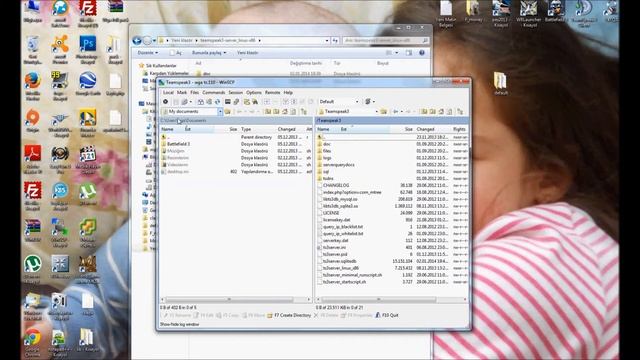Open the Mozilla Firefox desktop shortcut
Viewport: 640px width, 360px height.
click(x=32, y=86)
